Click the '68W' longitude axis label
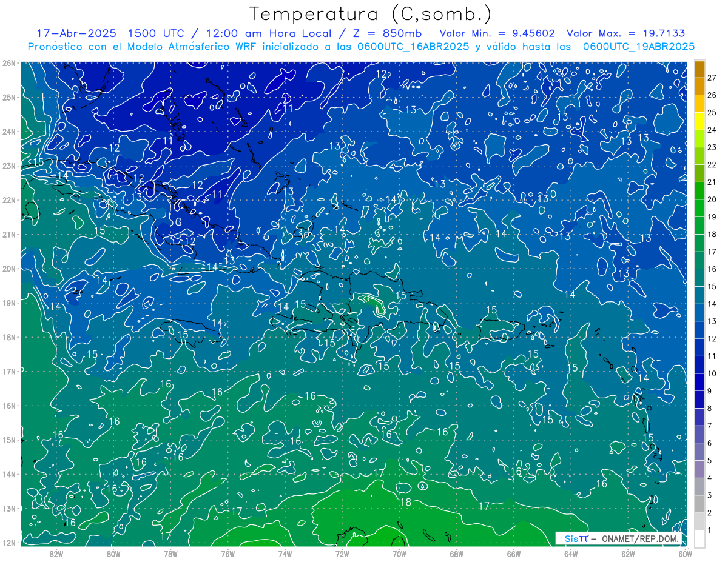 tap(457, 553)
